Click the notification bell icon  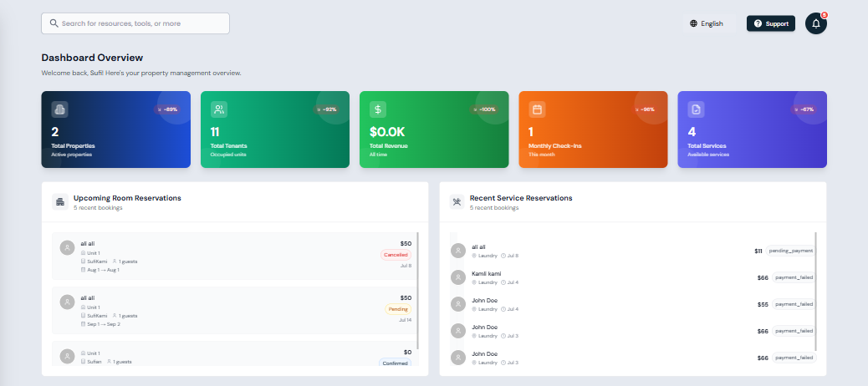tap(815, 23)
